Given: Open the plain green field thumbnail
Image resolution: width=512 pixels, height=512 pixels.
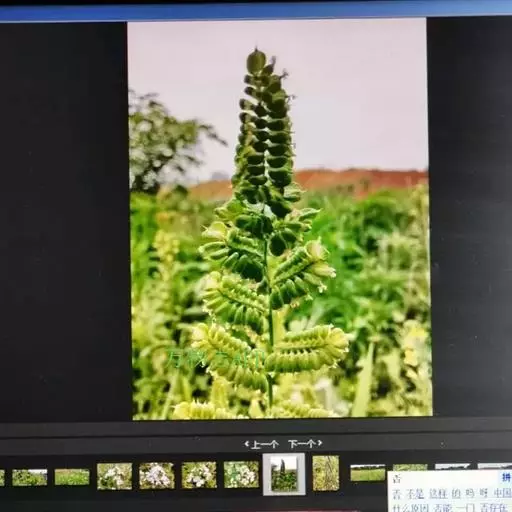Looking at the screenshot, I should tap(72, 477).
